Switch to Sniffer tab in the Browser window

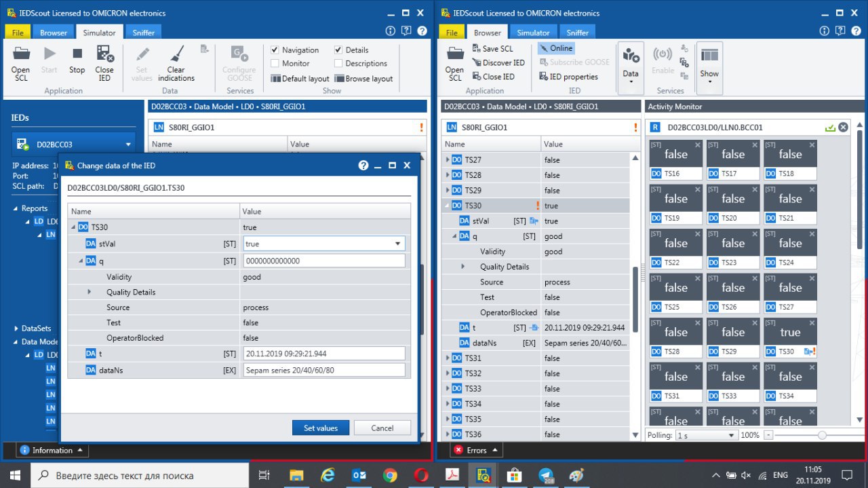click(x=577, y=33)
